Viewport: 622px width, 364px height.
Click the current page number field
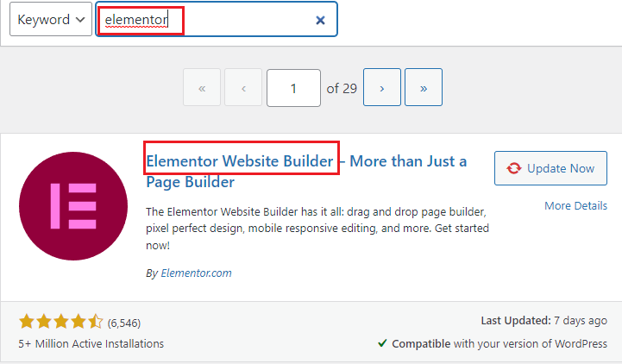click(x=293, y=88)
